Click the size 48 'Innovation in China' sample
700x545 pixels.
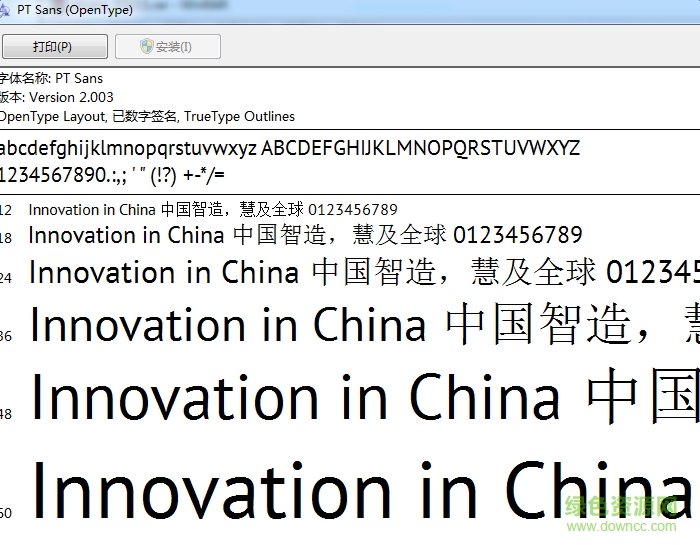tap(366, 396)
